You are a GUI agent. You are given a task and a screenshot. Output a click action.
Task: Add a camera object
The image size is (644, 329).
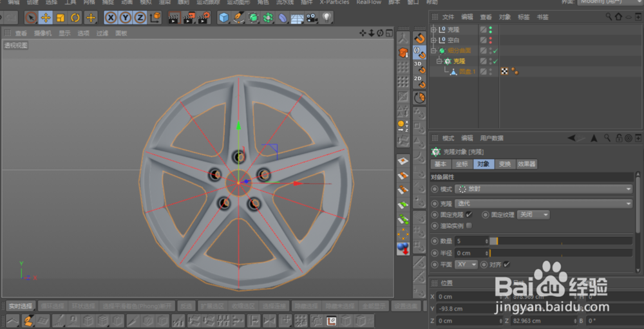pyautogui.click(x=312, y=17)
